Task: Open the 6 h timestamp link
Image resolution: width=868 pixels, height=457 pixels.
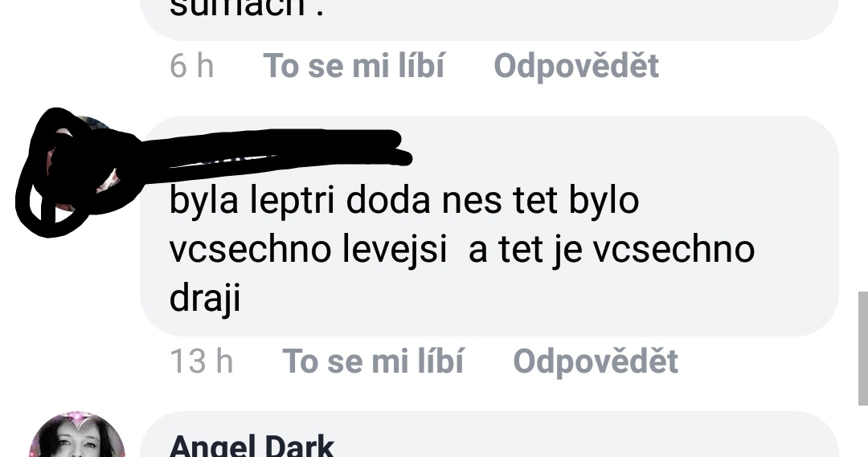Action: 191,66
